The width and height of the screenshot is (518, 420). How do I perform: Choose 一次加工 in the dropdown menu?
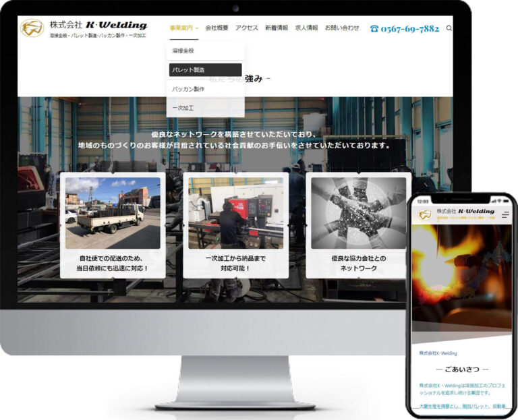(183, 108)
